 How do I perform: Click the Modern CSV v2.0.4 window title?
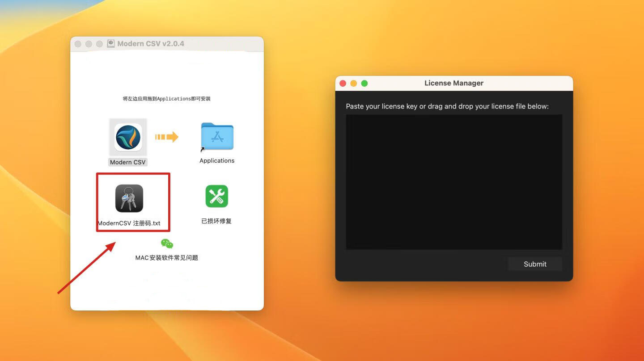151,44
